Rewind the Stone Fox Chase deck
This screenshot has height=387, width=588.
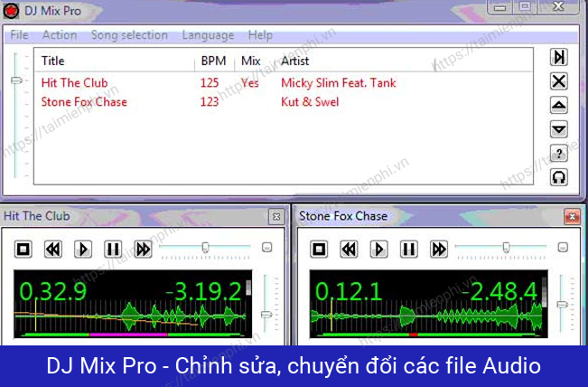[x=349, y=250]
